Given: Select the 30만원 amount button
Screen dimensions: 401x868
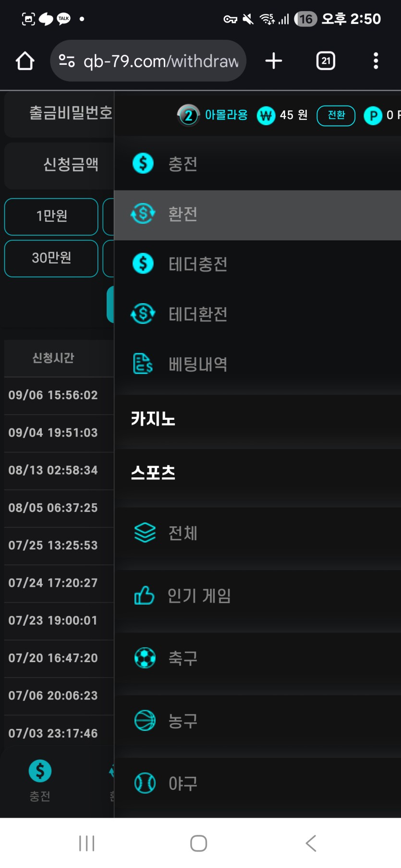Looking at the screenshot, I should point(51,259).
